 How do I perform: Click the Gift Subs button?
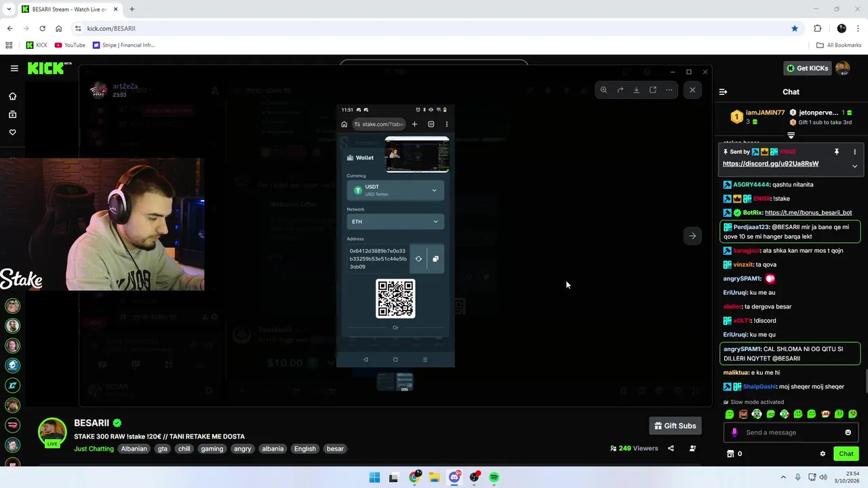(x=675, y=426)
